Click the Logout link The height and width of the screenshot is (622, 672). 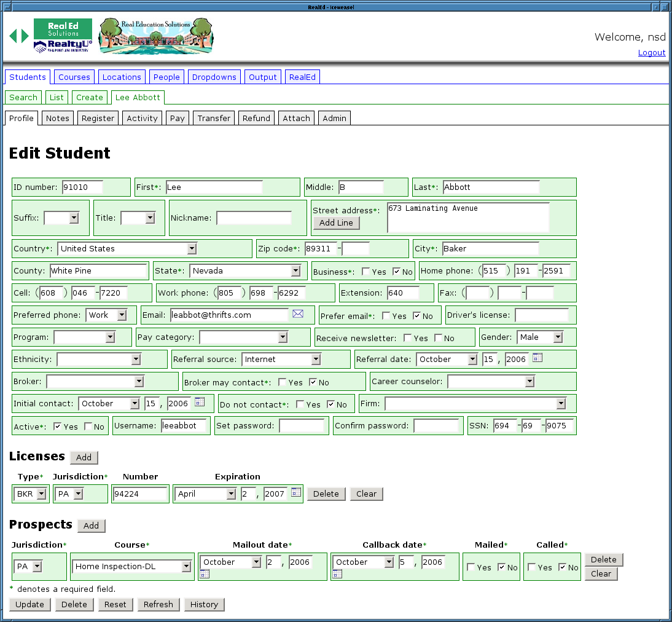[651, 53]
